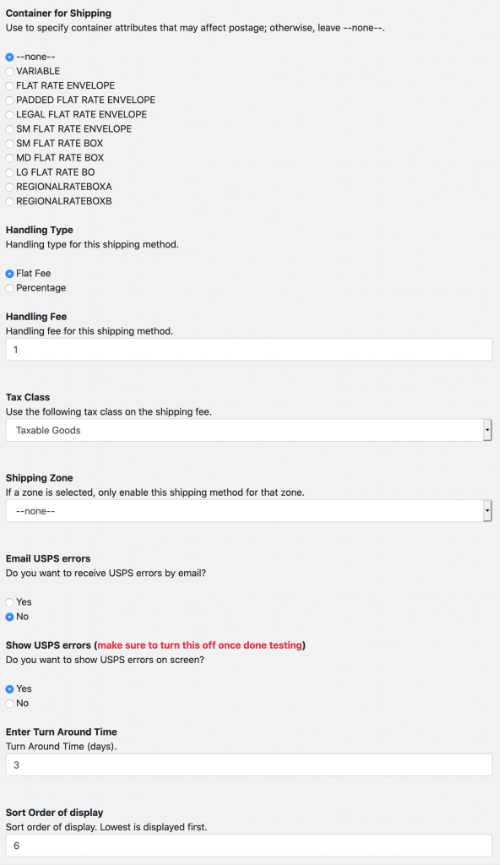Choose FLAT RATE ENVELOPE container

(x=9, y=85)
